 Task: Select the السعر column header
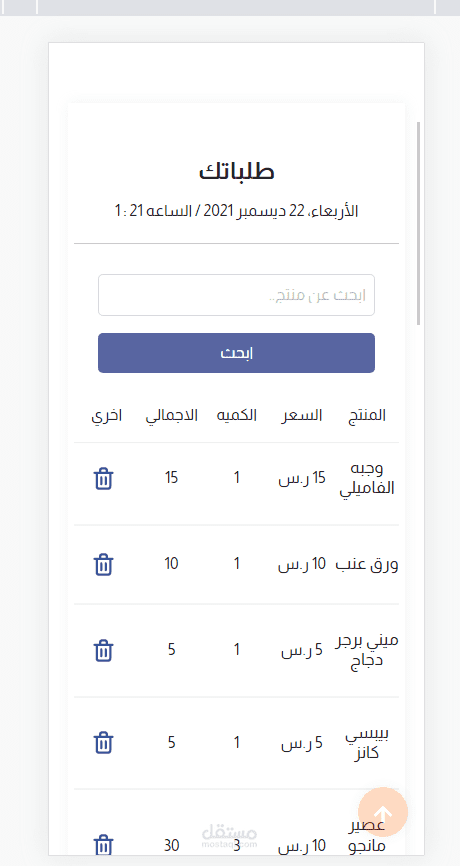(x=302, y=416)
